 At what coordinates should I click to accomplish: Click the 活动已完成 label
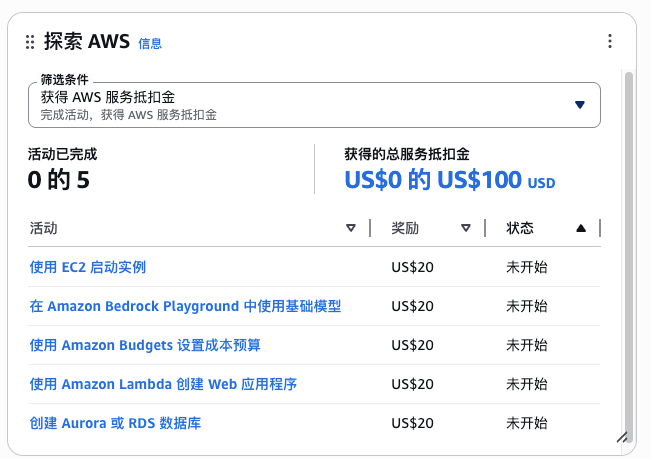pos(62,154)
